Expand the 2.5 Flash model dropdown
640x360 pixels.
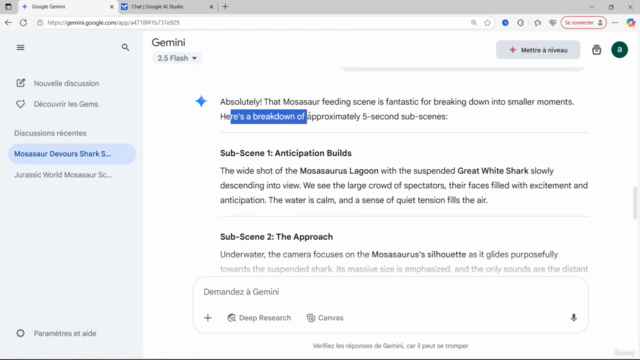pyautogui.click(x=177, y=58)
